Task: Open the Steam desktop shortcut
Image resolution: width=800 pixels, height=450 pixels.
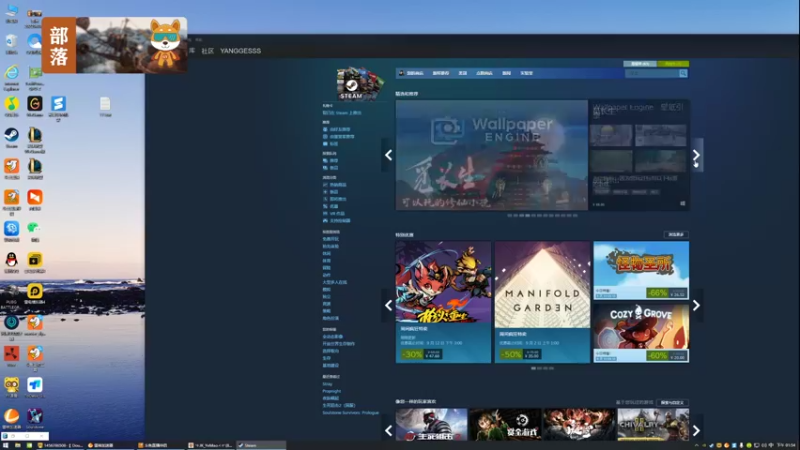Action: [x=11, y=136]
